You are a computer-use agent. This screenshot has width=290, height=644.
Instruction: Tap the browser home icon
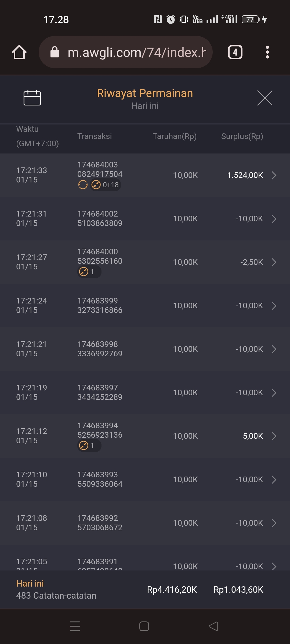19,52
